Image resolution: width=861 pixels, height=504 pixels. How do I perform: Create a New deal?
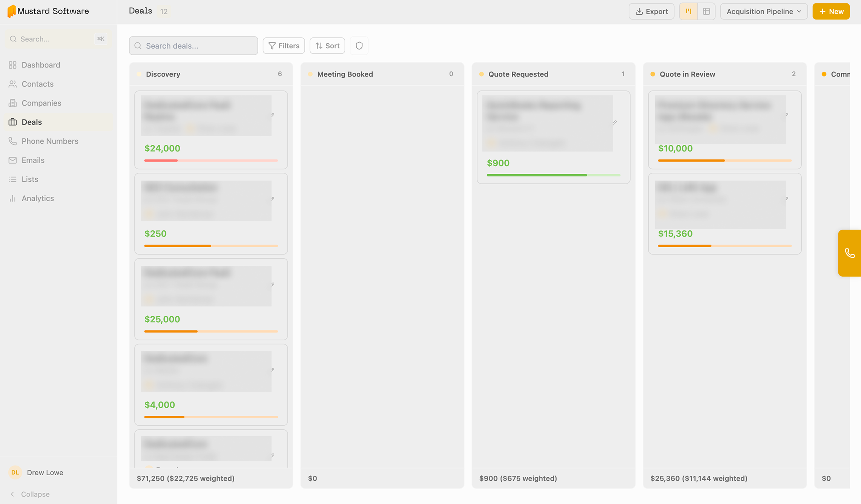831,11
